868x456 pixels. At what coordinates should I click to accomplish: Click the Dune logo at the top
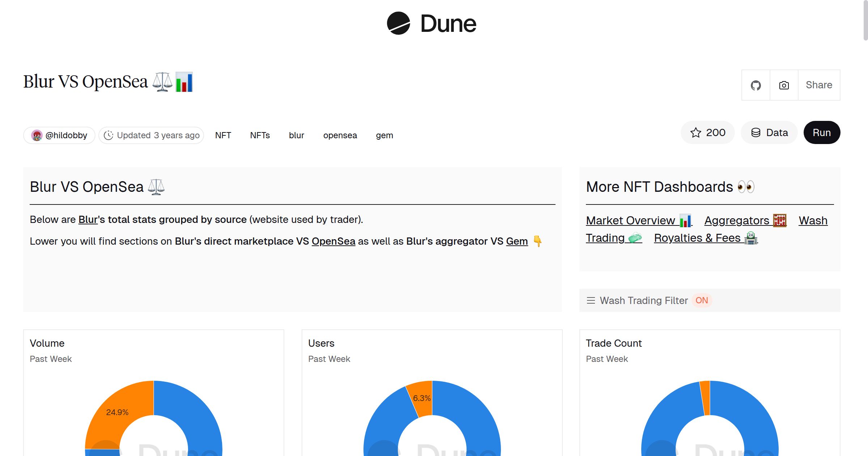click(x=430, y=24)
